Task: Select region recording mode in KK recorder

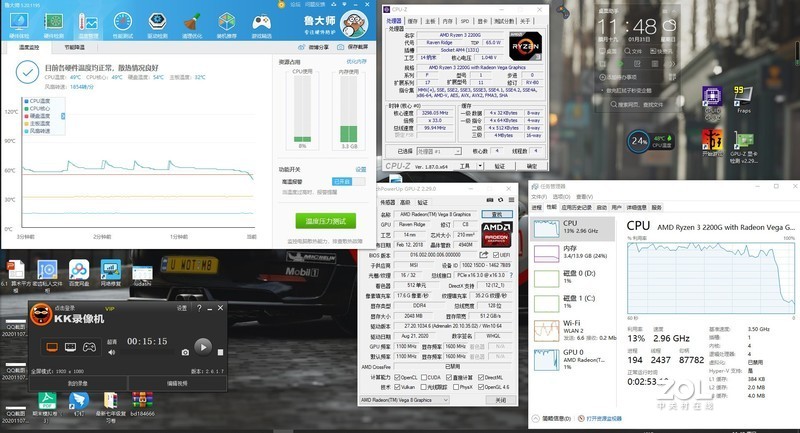Action: [70, 347]
